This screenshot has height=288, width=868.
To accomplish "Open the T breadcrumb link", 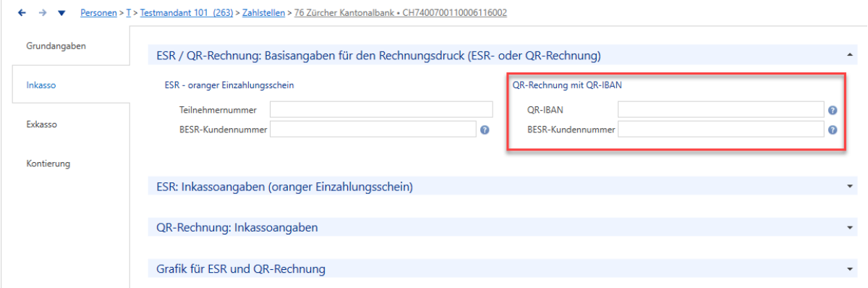I will coord(128,13).
